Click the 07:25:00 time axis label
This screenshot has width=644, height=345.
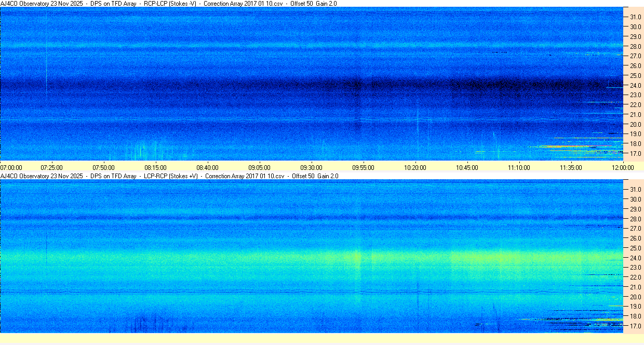pos(51,167)
